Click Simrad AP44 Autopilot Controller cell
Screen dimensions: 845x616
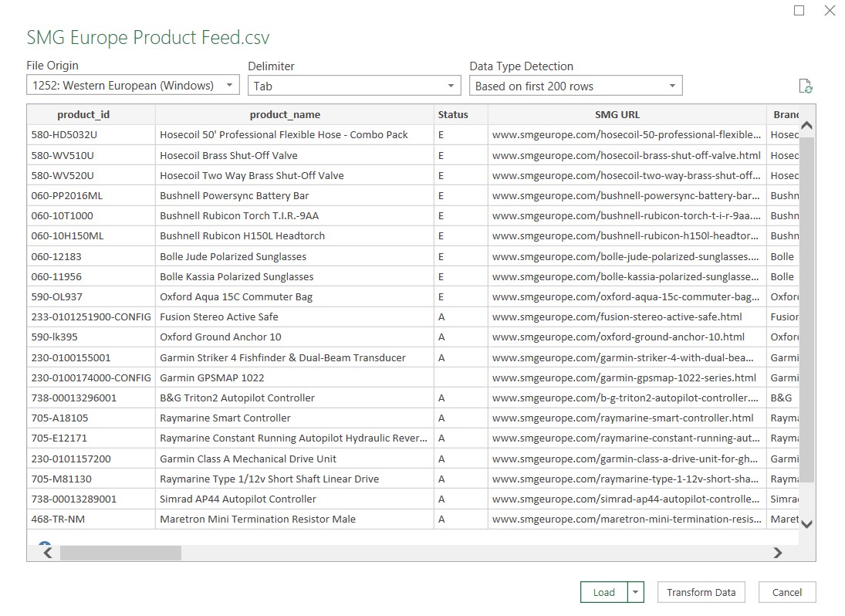(x=294, y=499)
